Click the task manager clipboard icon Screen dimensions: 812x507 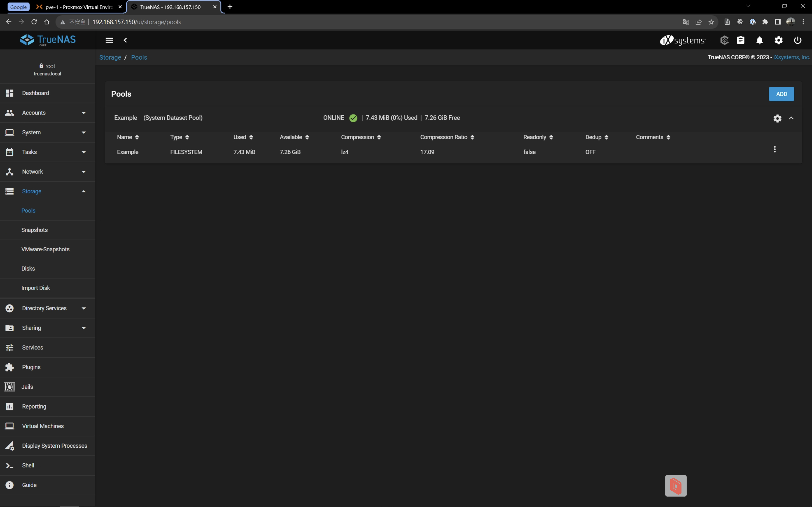pyautogui.click(x=741, y=40)
